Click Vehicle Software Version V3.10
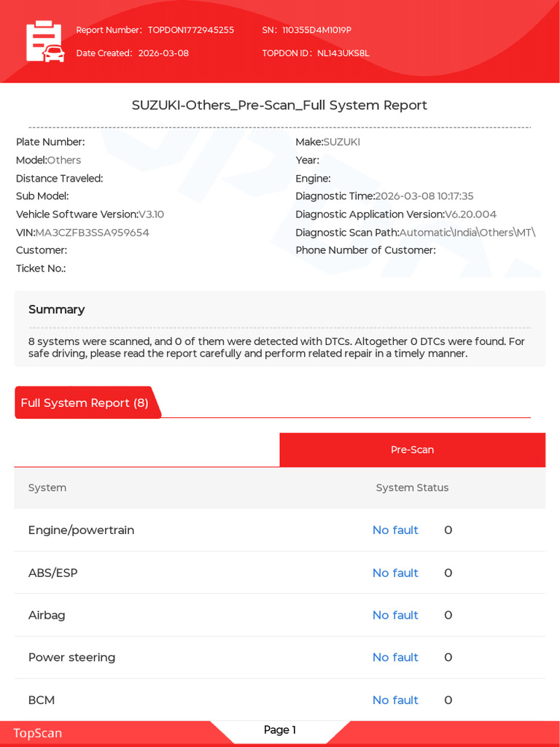This screenshot has width=560, height=747. (152, 214)
